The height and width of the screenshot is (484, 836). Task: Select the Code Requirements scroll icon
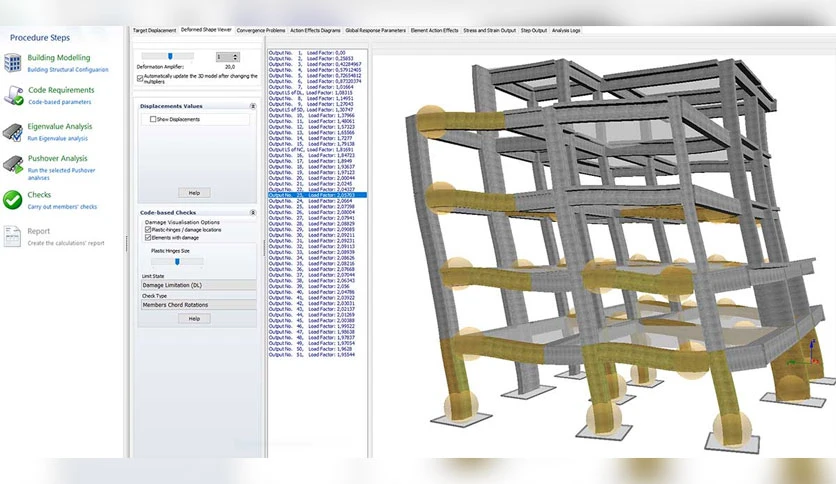(13, 95)
